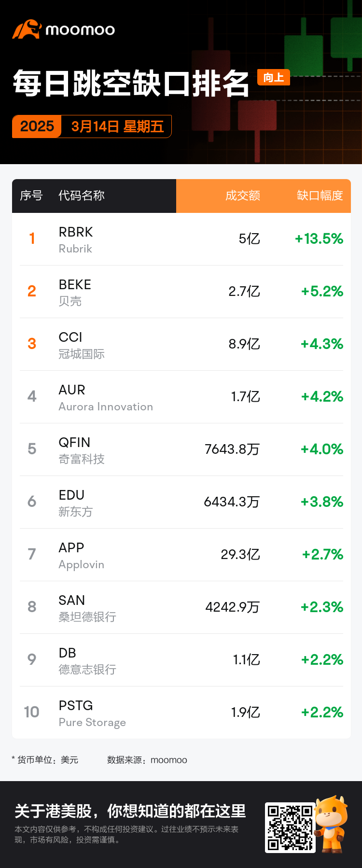Image resolution: width=362 pixels, height=868 pixels.
Task: Click rank number 1 beside RBRK
Action: tap(32, 238)
